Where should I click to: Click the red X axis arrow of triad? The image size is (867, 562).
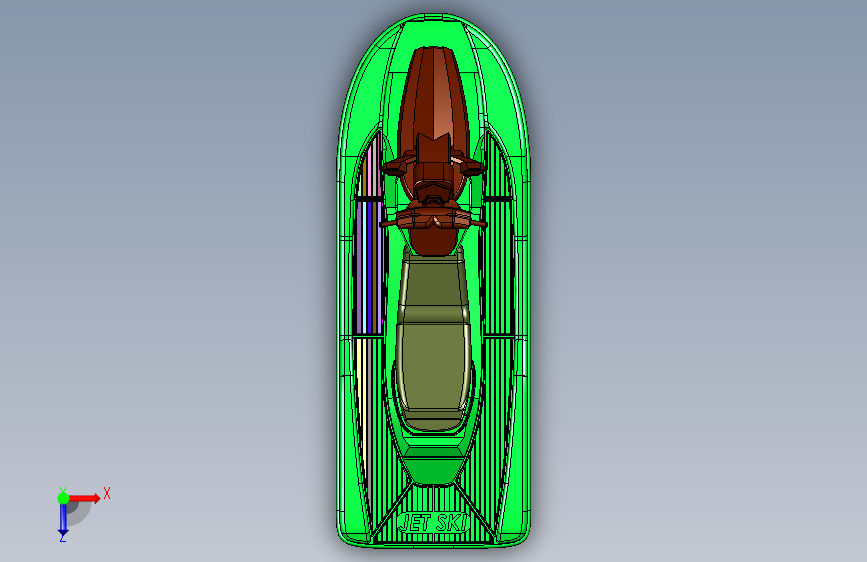coord(84,498)
